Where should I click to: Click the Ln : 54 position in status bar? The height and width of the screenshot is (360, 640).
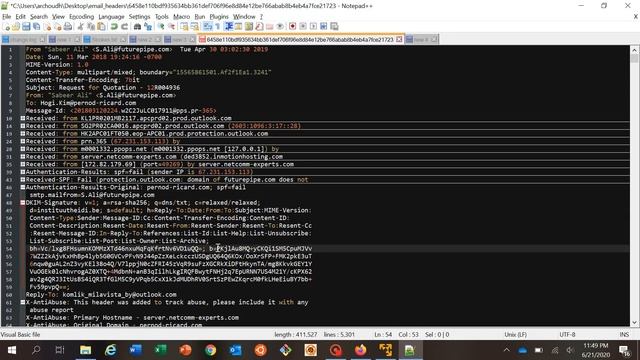383,334
